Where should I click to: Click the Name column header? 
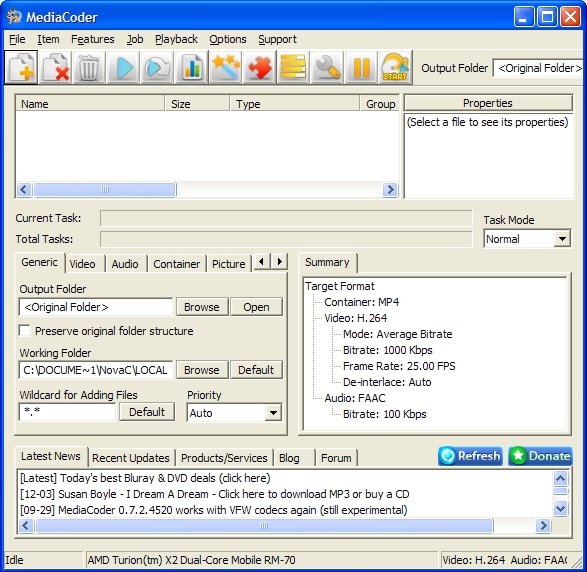(x=90, y=103)
